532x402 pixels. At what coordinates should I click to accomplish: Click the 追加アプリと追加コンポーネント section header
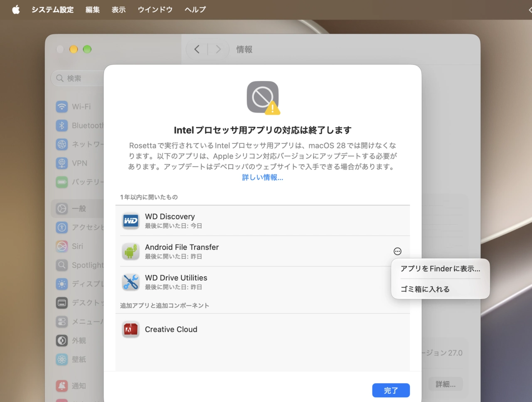click(165, 306)
